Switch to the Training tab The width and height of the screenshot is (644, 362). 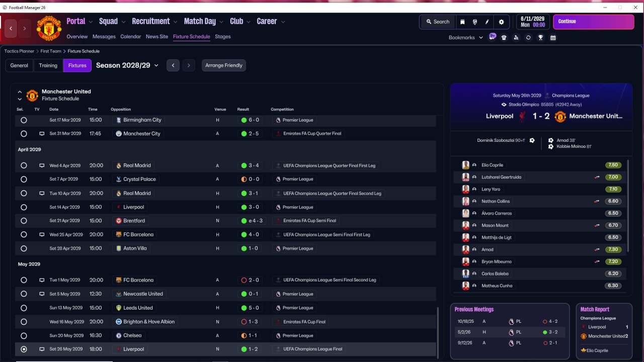coord(48,65)
